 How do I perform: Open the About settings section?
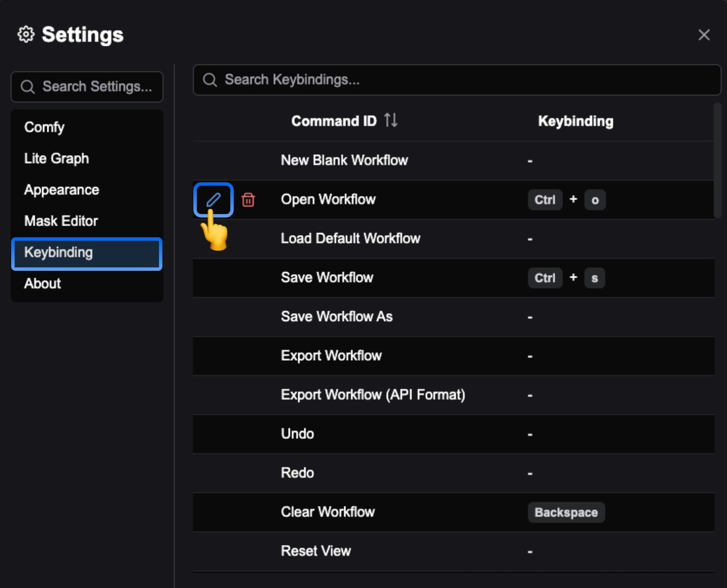pyautogui.click(x=42, y=283)
